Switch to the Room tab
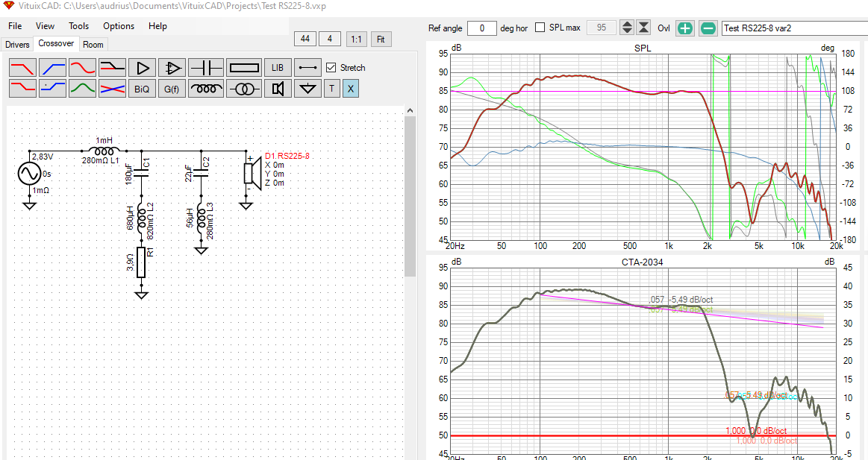The width and height of the screenshot is (868, 460). pyautogui.click(x=93, y=44)
